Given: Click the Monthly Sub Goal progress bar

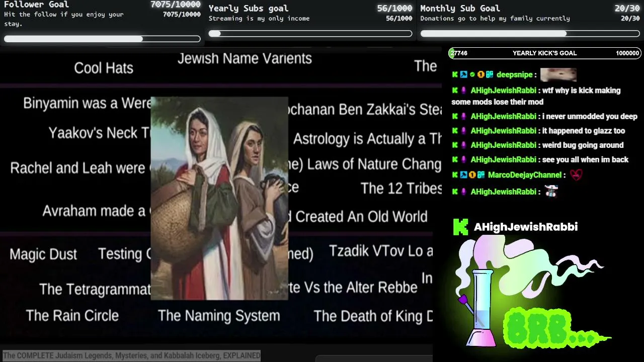Looking at the screenshot, I should point(530,34).
